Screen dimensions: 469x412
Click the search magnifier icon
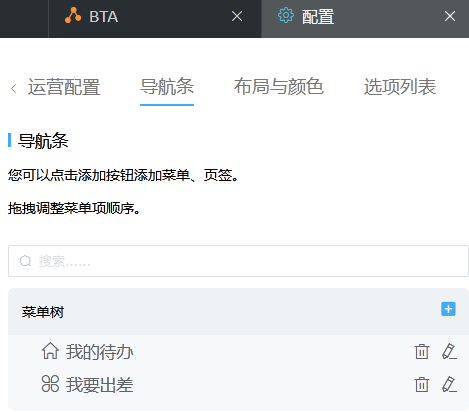tap(25, 261)
